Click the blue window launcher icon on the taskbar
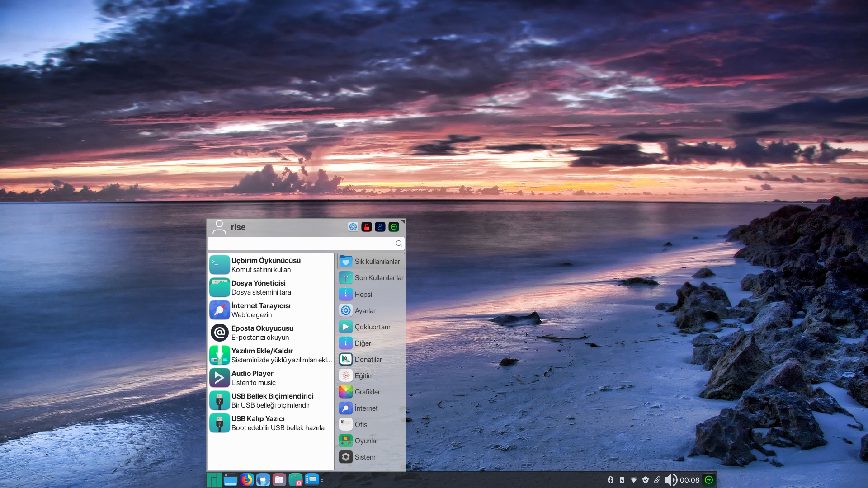The height and width of the screenshot is (488, 868). [x=231, y=480]
